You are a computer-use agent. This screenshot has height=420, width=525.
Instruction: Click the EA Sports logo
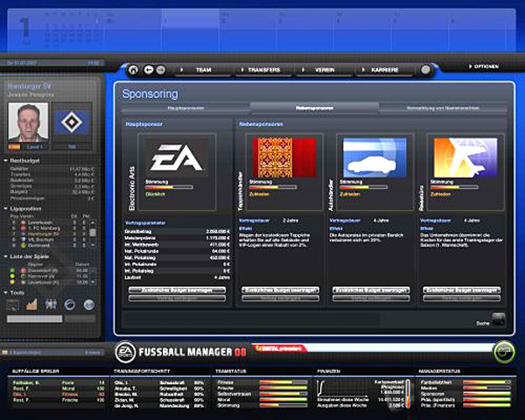coord(125,352)
